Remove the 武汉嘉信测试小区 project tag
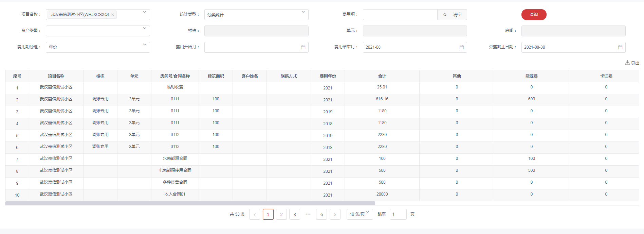The width and height of the screenshot is (644, 234). [x=113, y=15]
